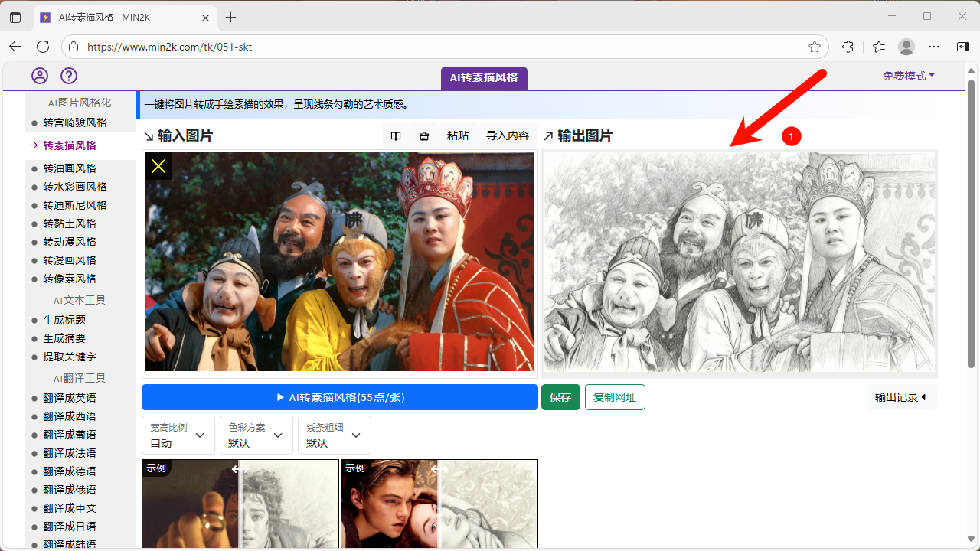
Task: Open 转迪斯尼风格 in the sidebar
Action: click(75, 205)
